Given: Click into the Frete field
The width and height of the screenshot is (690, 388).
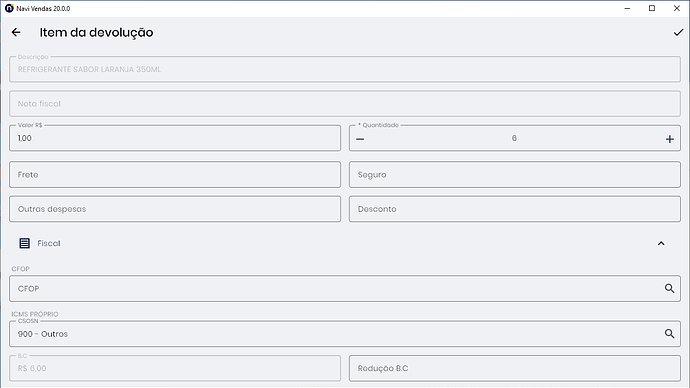Looking at the screenshot, I should click(x=175, y=175).
